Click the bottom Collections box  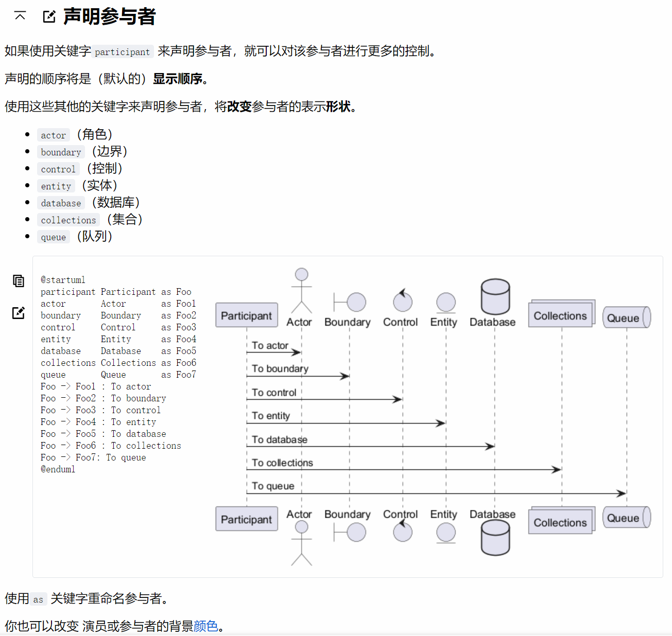561,520
